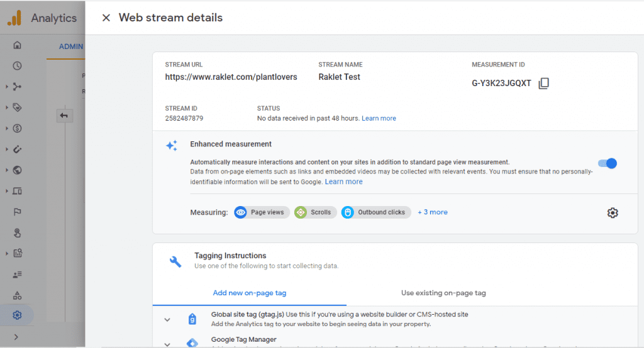Viewport: 644px width, 348px height.
Task: Open Analysis chart icon in sidebar
Action: point(17,253)
